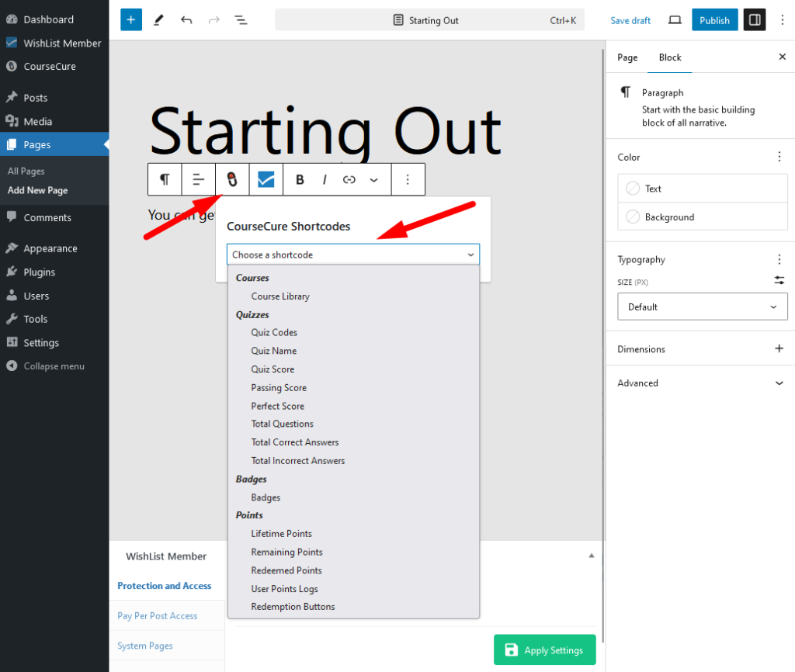Click the CourseCure shortcodes toolbar icon
The image size is (795, 672).
[x=232, y=179]
